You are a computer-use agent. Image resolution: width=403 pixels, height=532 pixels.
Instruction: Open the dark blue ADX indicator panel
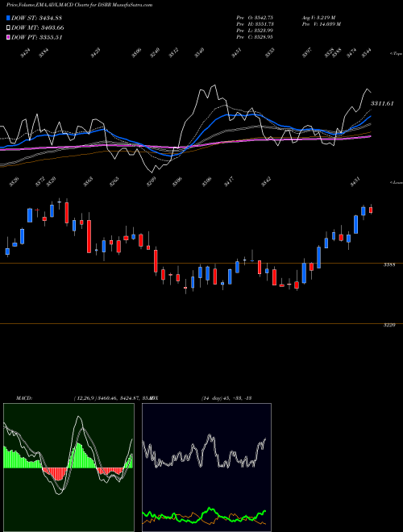(206, 468)
